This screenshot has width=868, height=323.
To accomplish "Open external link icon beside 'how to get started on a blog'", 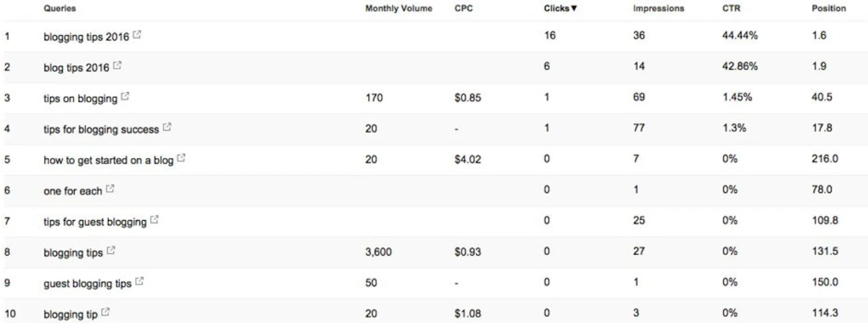I will [181, 158].
